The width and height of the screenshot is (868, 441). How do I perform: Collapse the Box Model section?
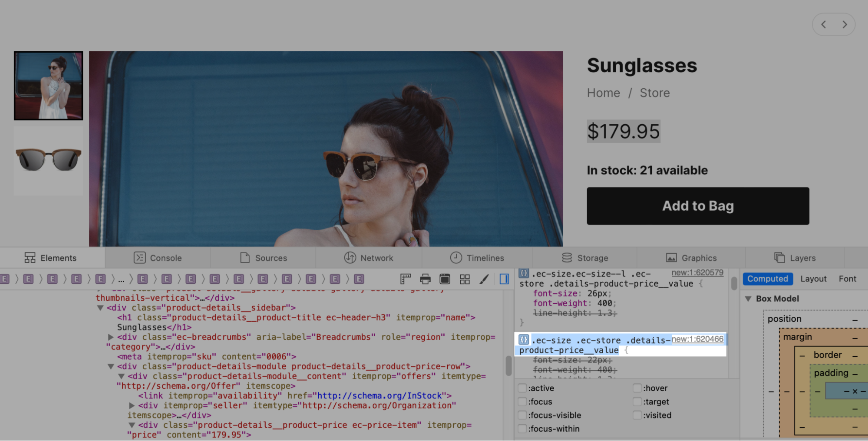(x=748, y=298)
